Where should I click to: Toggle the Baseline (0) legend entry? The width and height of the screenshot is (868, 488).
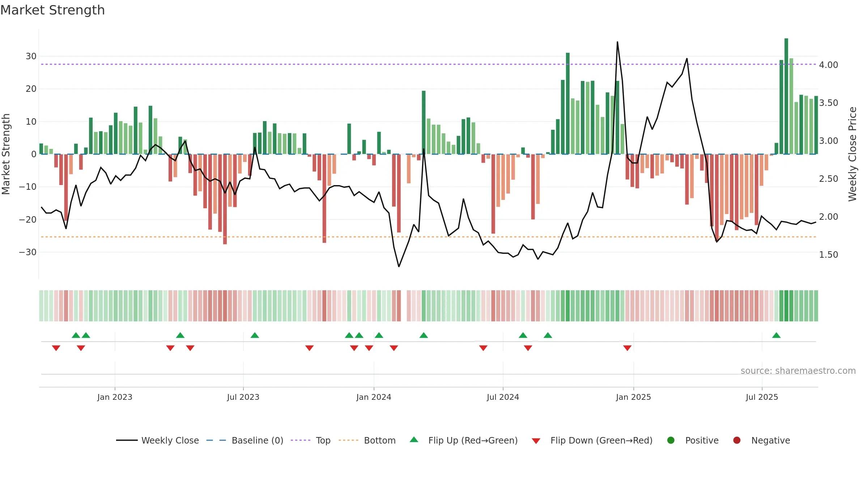click(x=245, y=440)
